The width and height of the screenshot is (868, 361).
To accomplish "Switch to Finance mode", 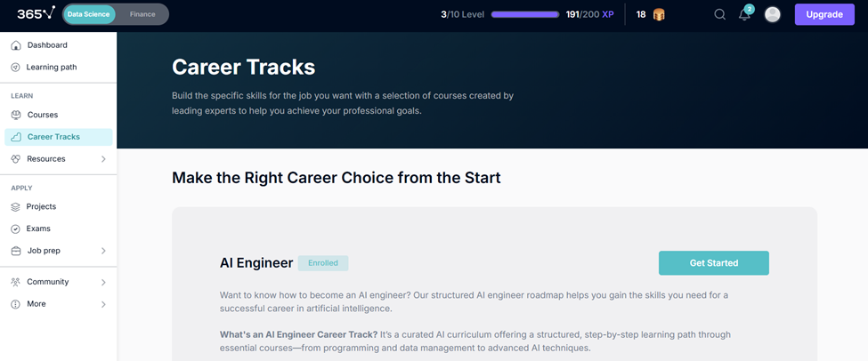I will click(x=142, y=14).
